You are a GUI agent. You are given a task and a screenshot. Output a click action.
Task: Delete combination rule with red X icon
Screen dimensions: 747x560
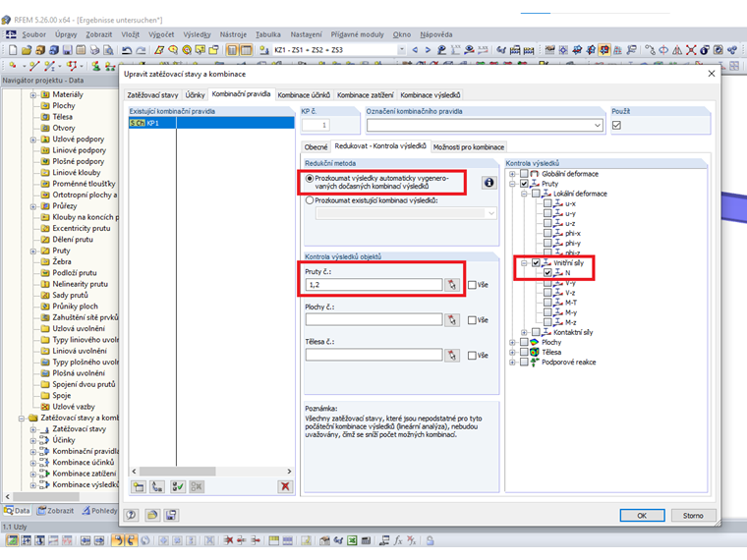click(285, 486)
